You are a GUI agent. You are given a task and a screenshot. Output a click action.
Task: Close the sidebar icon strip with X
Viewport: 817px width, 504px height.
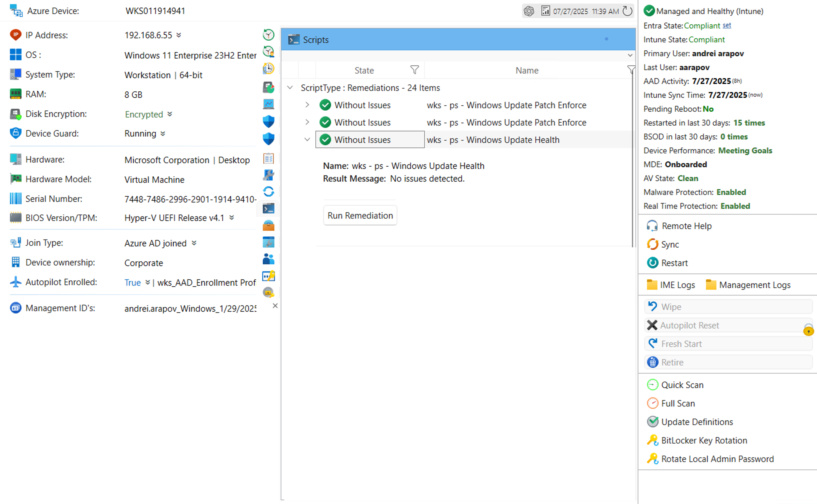pyautogui.click(x=275, y=306)
